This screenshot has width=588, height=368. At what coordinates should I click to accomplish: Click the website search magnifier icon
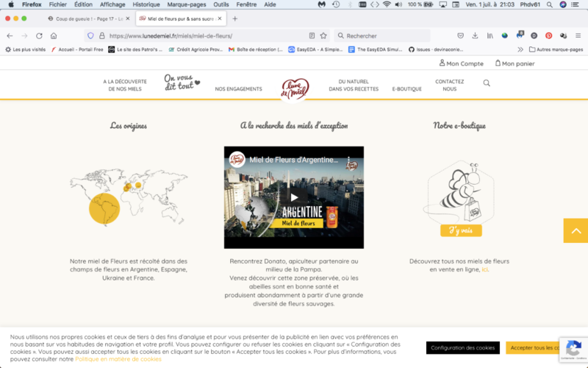487,83
